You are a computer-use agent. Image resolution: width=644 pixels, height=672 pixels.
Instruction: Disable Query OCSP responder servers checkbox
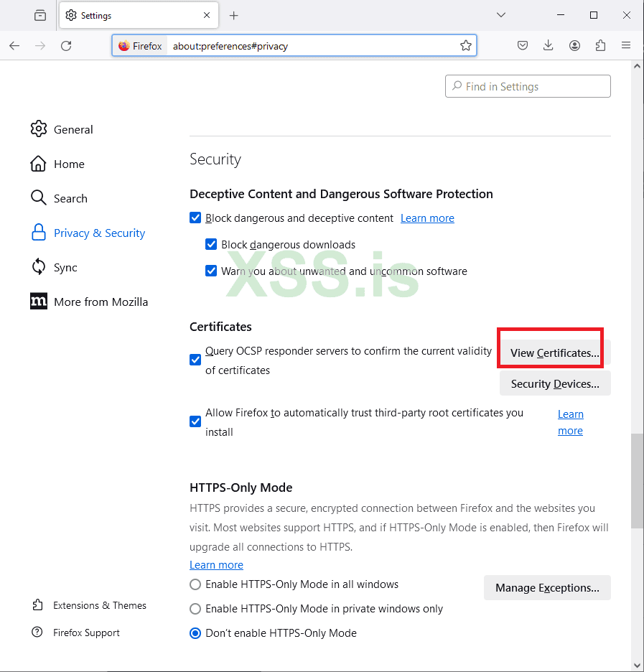click(x=195, y=360)
